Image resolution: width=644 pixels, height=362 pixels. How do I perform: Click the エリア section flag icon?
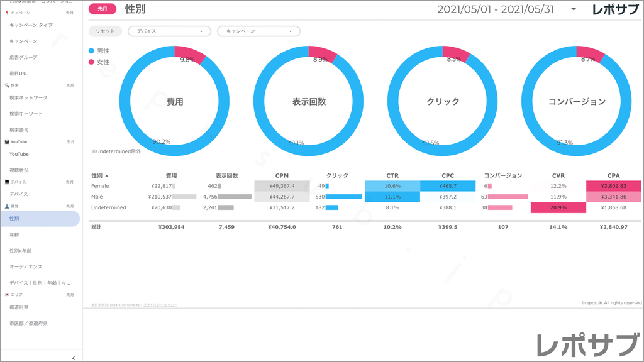click(6, 294)
